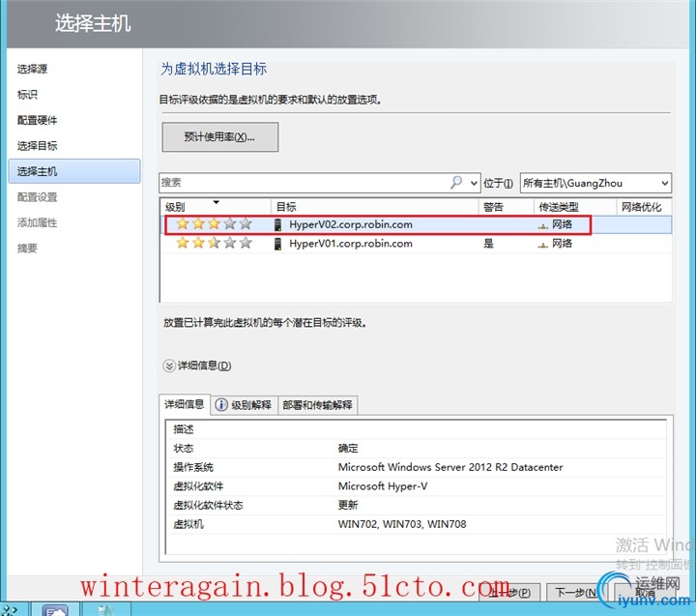The image size is (696, 616).
Task: Go to the 选择目标 wizard step
Action: [38, 146]
